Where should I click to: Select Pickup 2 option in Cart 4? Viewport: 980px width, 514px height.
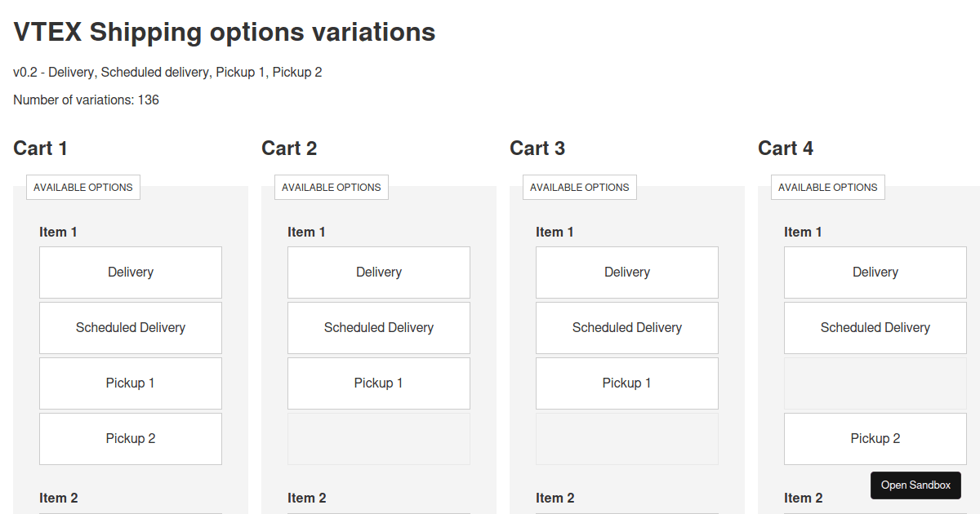pos(875,438)
